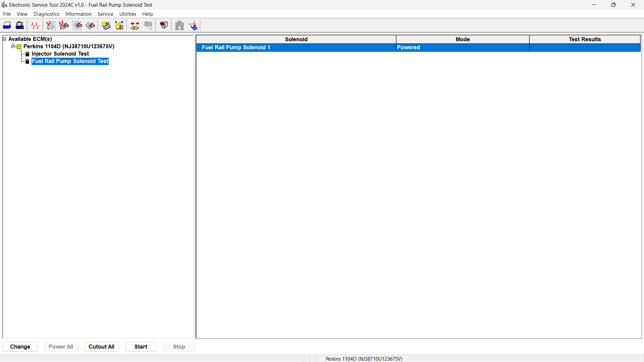Open Print Preview from the toolbar
Screen dimensions: 644x362
pos(20,25)
